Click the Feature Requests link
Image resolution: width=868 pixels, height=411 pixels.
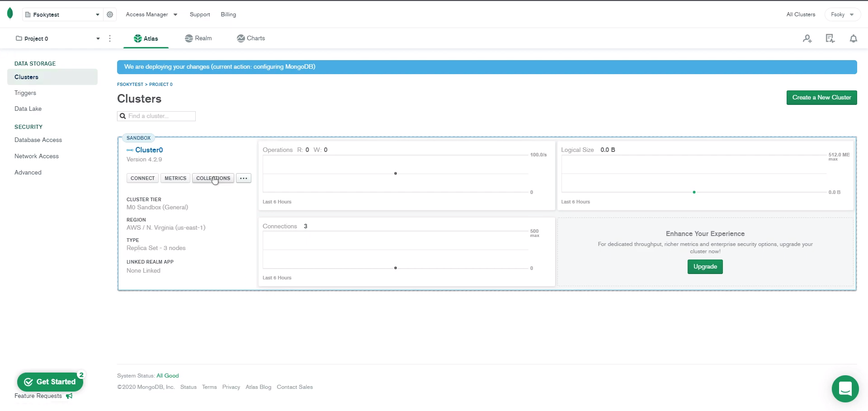[x=38, y=396]
